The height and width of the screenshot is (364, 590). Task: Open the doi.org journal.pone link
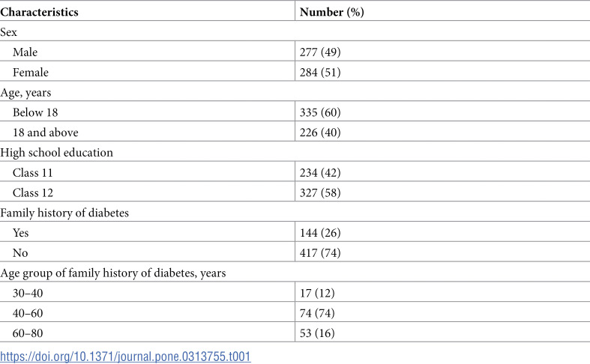[x=125, y=356]
